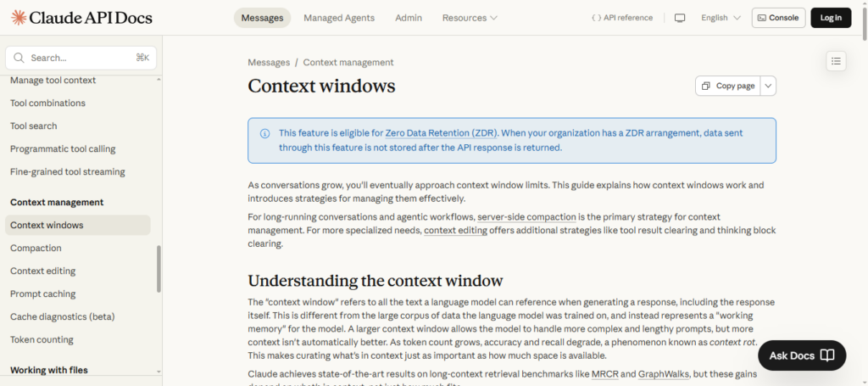Follow the Zero Data Retention (ZDR) link
Screen dimensions: 868x386
[442, 133]
